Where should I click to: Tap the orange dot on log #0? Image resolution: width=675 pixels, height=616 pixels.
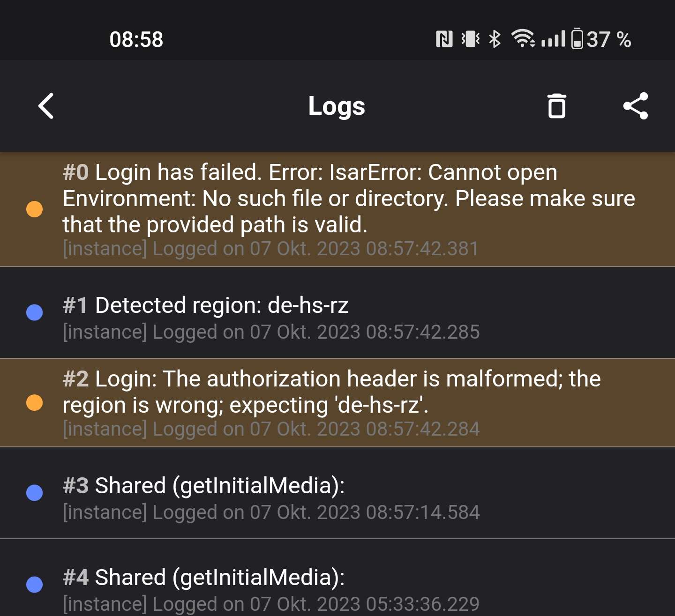click(x=34, y=209)
